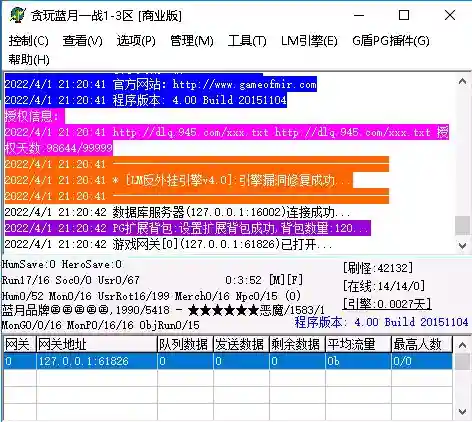472x422 pixels.
Task: Click the HumSave:0 HeroSave:0 status line
Action: (62, 265)
